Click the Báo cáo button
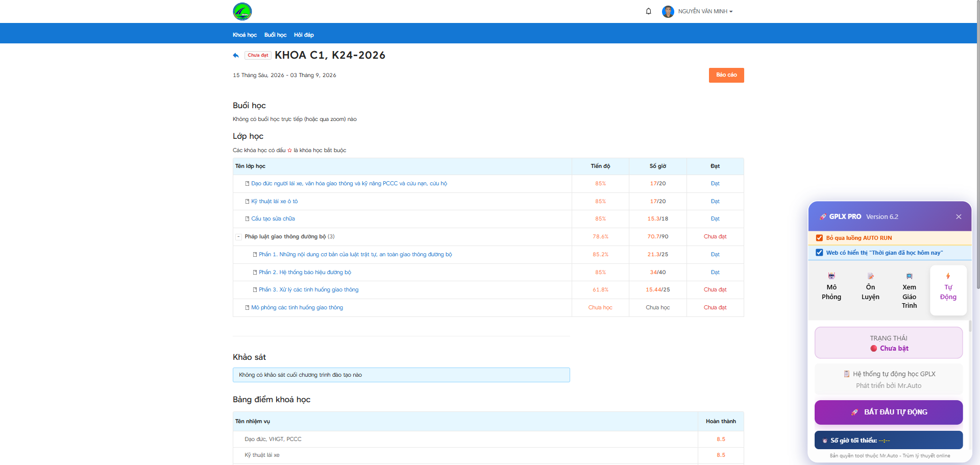Image resolution: width=980 pixels, height=465 pixels. coord(726,75)
